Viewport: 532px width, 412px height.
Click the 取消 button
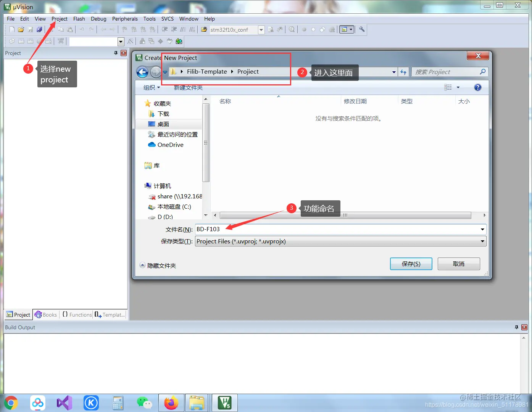click(x=459, y=264)
